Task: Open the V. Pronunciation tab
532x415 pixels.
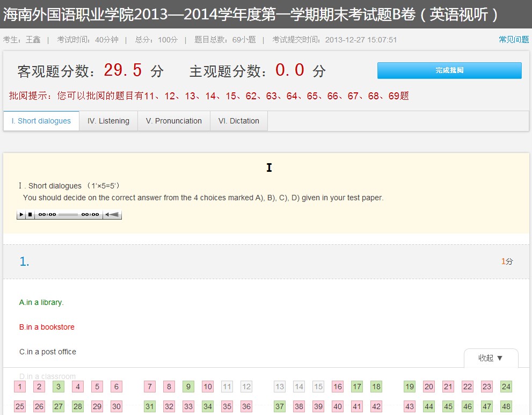Action: click(x=174, y=121)
